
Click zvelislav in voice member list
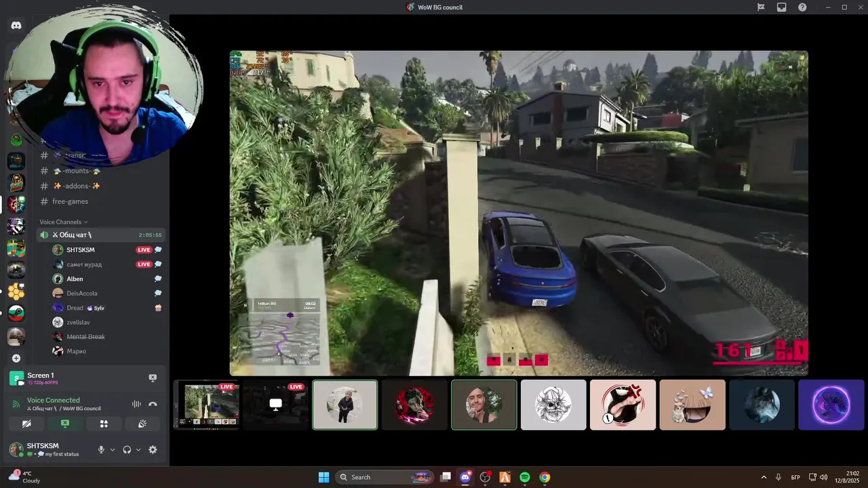click(x=78, y=323)
